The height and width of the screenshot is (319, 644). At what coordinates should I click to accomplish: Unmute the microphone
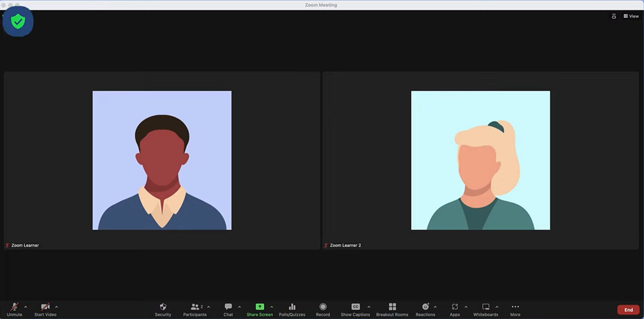coord(14,308)
